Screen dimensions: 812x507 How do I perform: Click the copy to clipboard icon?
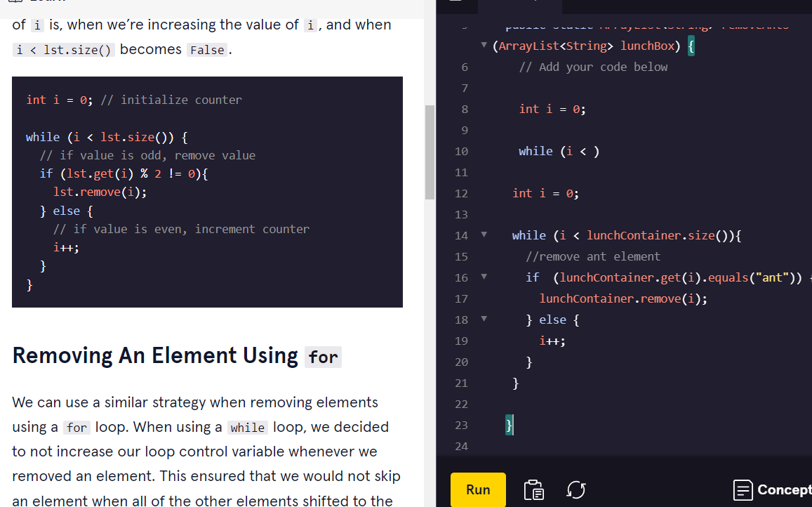click(x=534, y=489)
